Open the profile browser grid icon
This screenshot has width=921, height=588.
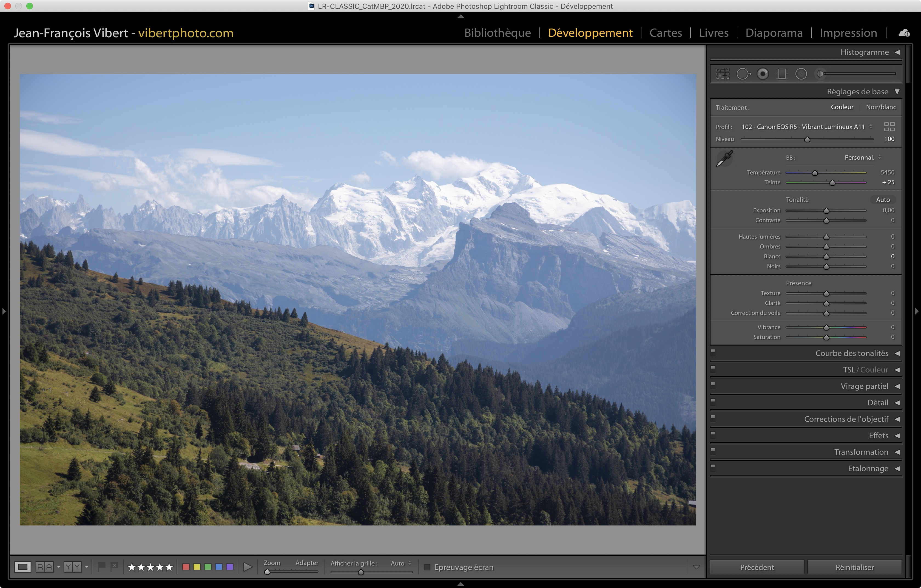[x=889, y=127]
